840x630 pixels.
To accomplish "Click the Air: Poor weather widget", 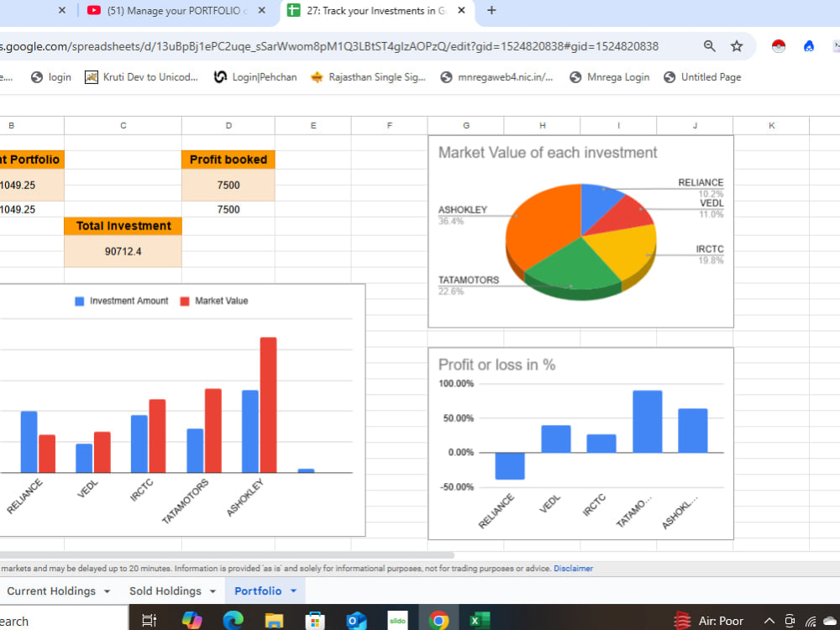I will pos(709,621).
